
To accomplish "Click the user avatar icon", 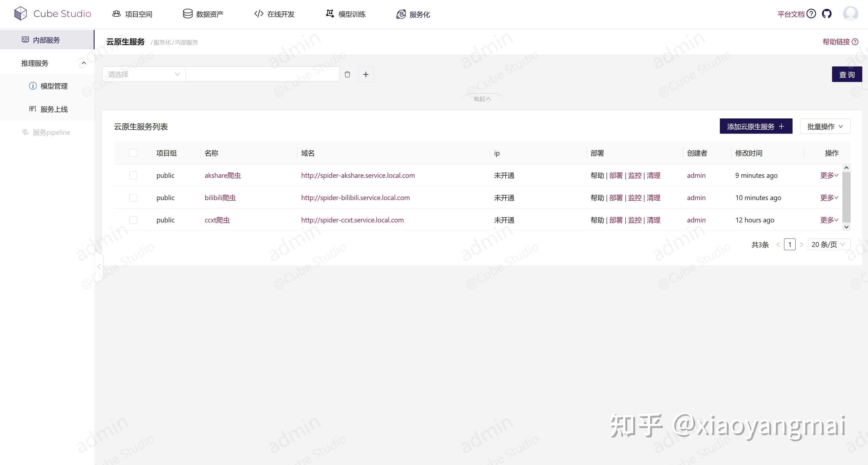I will click(x=850, y=14).
